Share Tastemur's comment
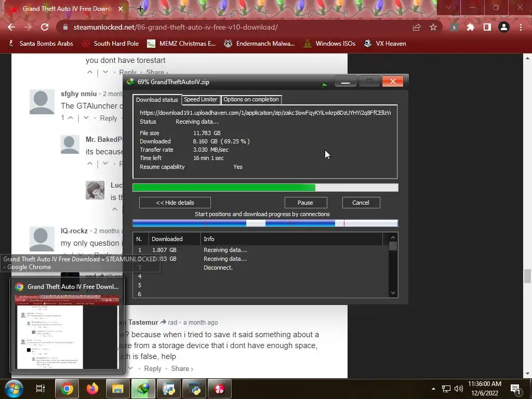Screen dimensions: 532x399 tap(182, 368)
